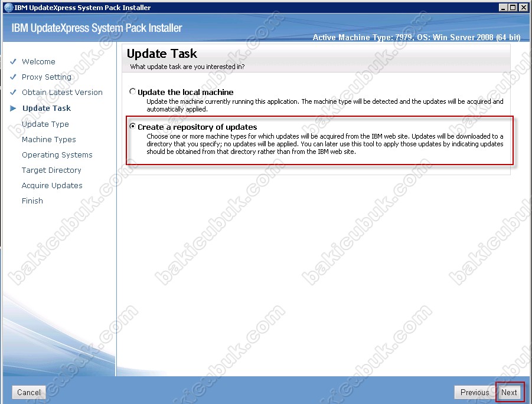
Task: Click the checkmark icon beside Proxy Setting
Action: (x=13, y=77)
